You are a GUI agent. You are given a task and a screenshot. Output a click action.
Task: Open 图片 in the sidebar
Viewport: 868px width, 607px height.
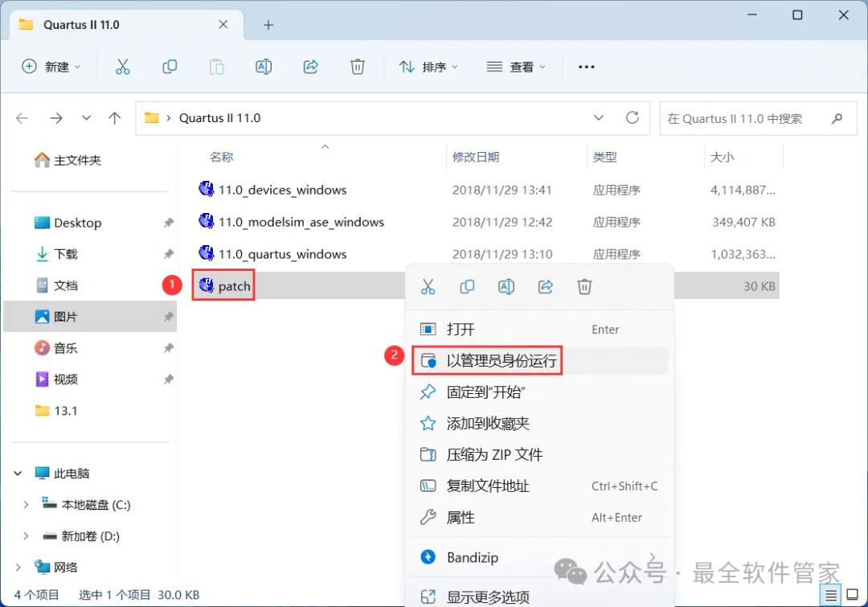tap(92, 317)
